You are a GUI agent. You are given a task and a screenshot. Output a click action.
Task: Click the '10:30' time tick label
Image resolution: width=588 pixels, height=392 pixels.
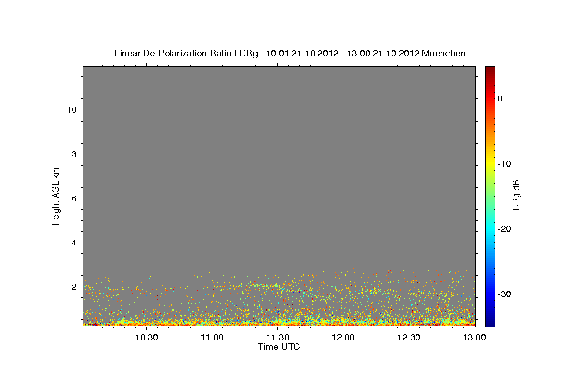pos(147,337)
